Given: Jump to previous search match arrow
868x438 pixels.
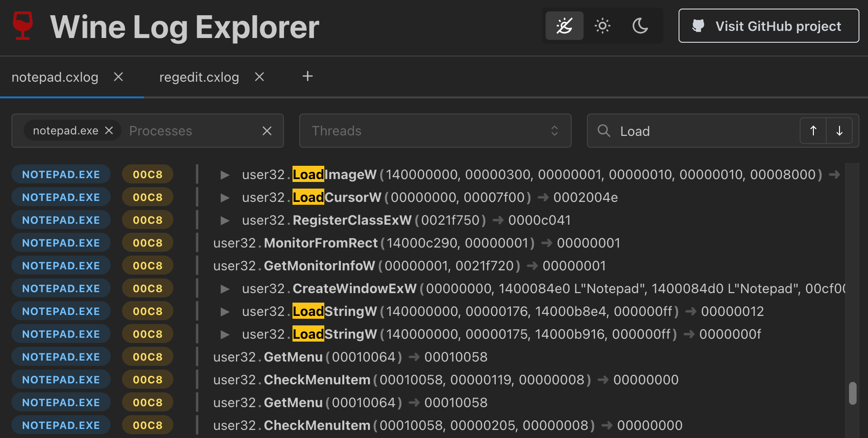Looking at the screenshot, I should [x=813, y=131].
